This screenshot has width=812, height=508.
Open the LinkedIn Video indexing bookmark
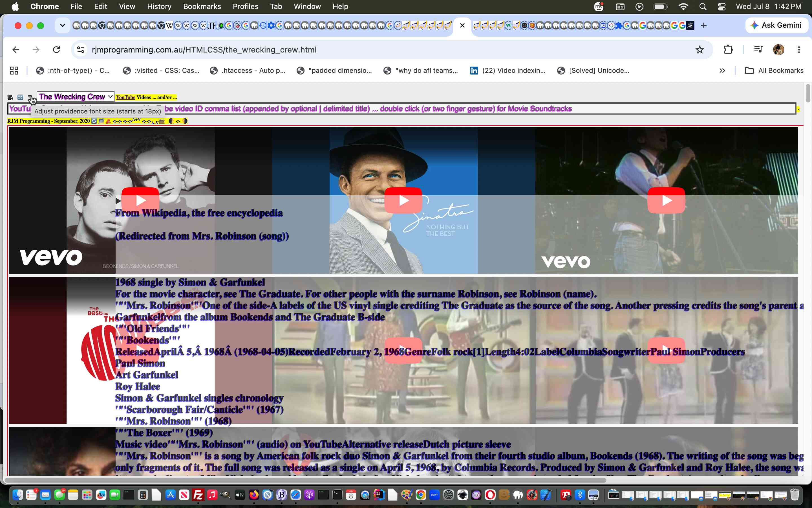(x=508, y=71)
